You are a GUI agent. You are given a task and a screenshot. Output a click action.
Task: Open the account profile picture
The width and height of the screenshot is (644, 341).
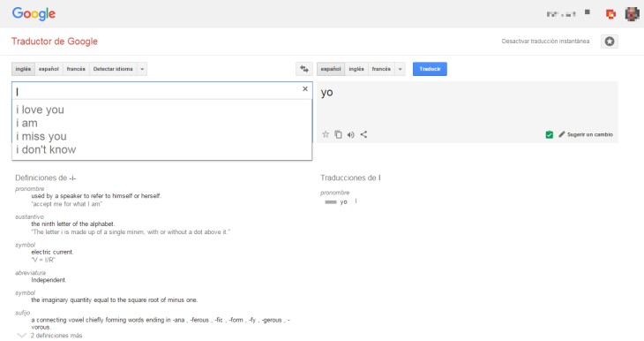(632, 14)
